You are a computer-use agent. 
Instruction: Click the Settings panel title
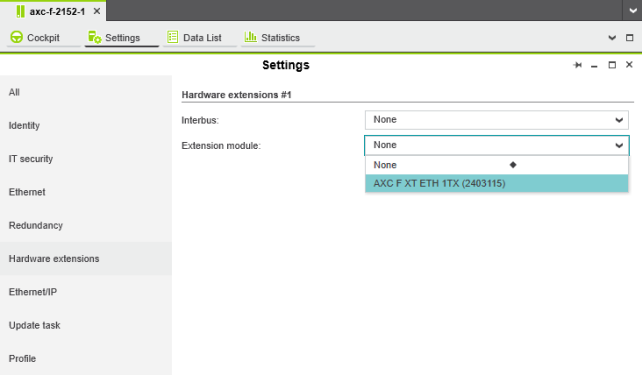(x=286, y=65)
